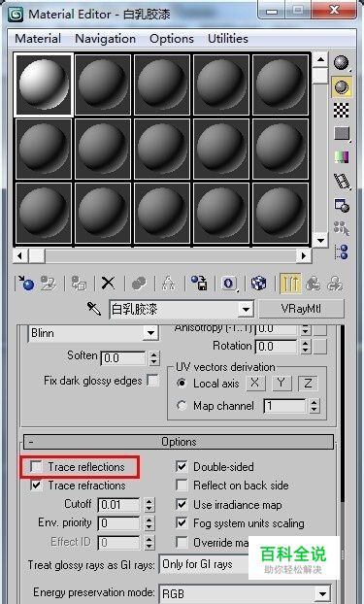Select the Local axis radio button
Screen dimensions: 364x604
coord(182,384)
